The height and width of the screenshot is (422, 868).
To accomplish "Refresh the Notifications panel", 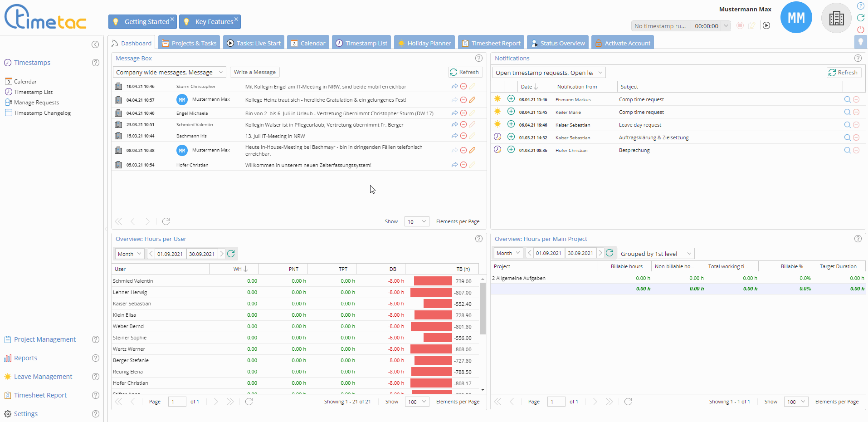I will (843, 73).
